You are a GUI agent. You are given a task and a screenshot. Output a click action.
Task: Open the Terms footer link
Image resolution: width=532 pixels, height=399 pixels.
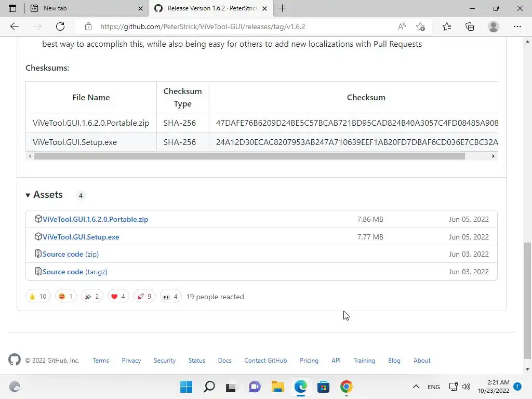101,361
